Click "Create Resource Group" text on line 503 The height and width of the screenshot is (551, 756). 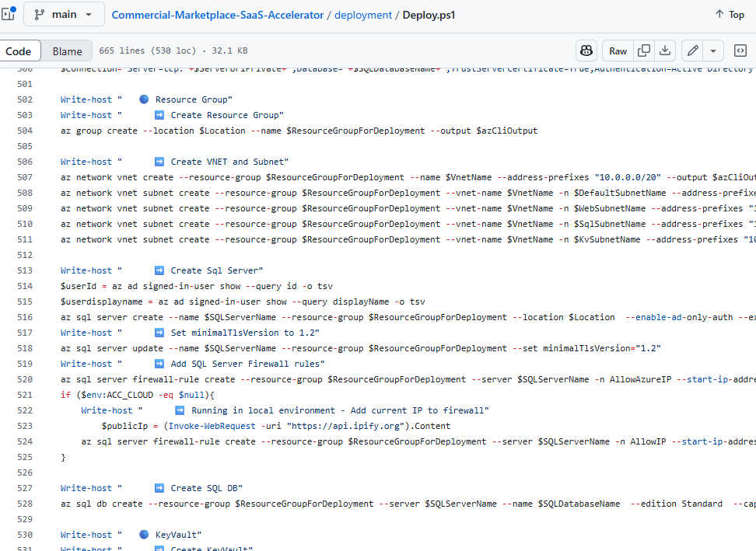pos(225,115)
